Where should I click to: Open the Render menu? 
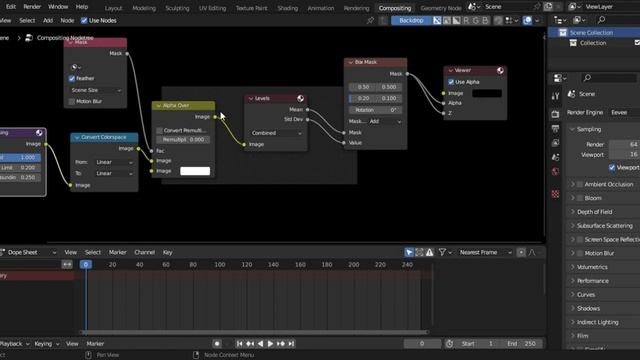[x=32, y=7]
